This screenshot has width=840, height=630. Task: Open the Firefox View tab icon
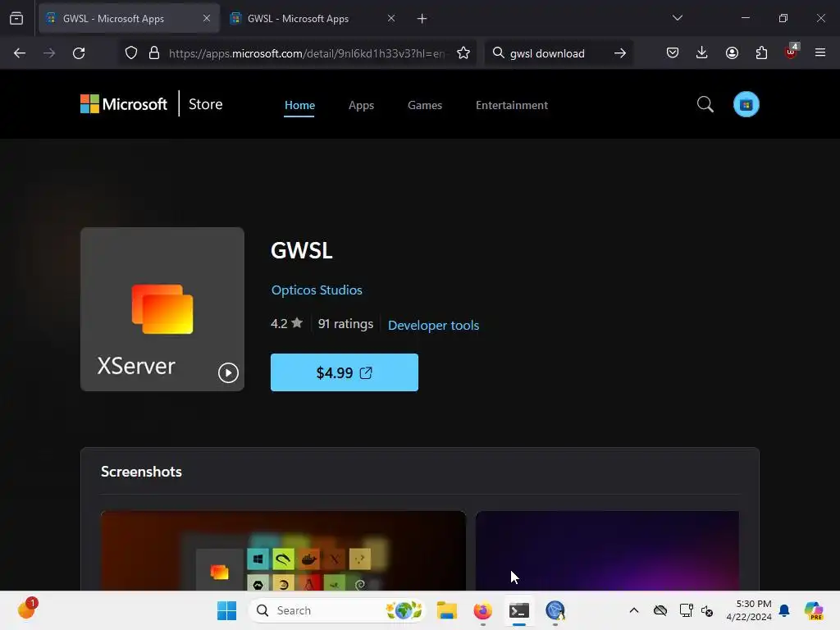pos(16,19)
